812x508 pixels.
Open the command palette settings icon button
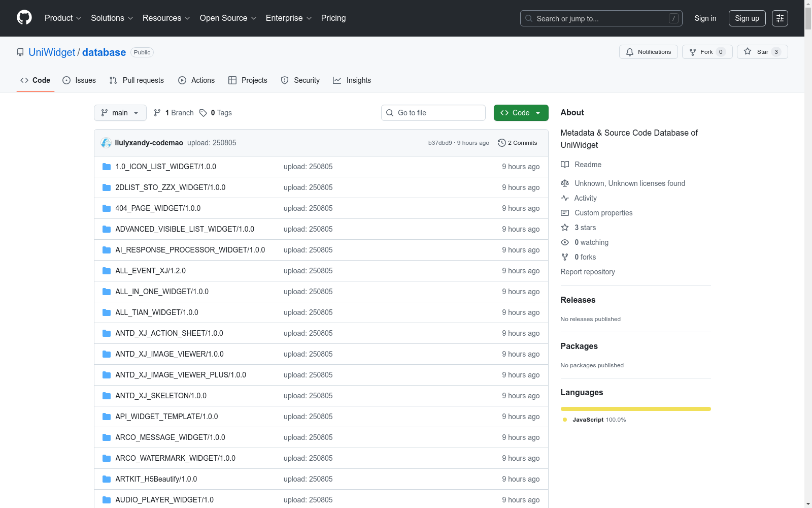[x=780, y=18]
